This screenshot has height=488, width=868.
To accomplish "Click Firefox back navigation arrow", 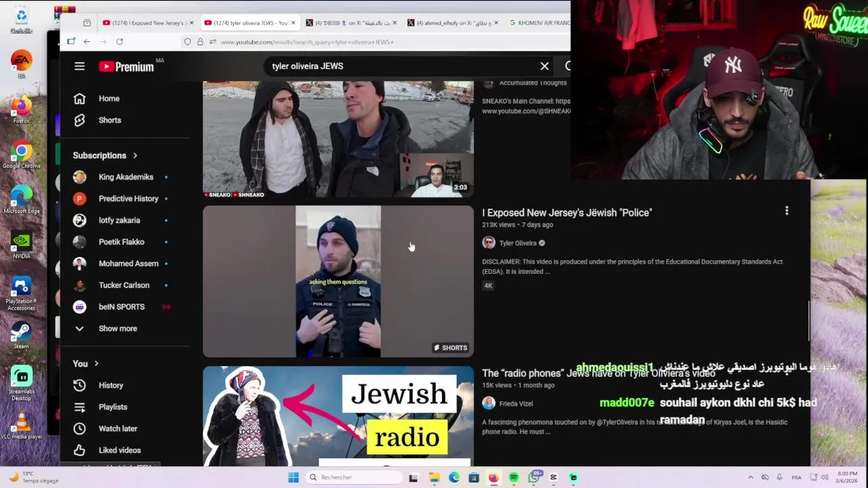I will (87, 41).
